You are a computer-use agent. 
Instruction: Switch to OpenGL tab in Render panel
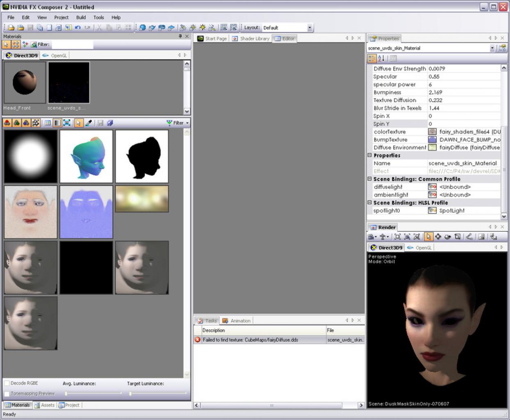tap(419, 248)
